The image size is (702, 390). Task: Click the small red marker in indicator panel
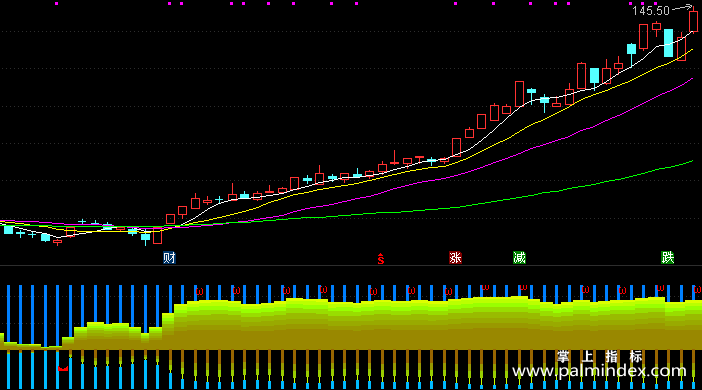pyautogui.click(x=63, y=369)
